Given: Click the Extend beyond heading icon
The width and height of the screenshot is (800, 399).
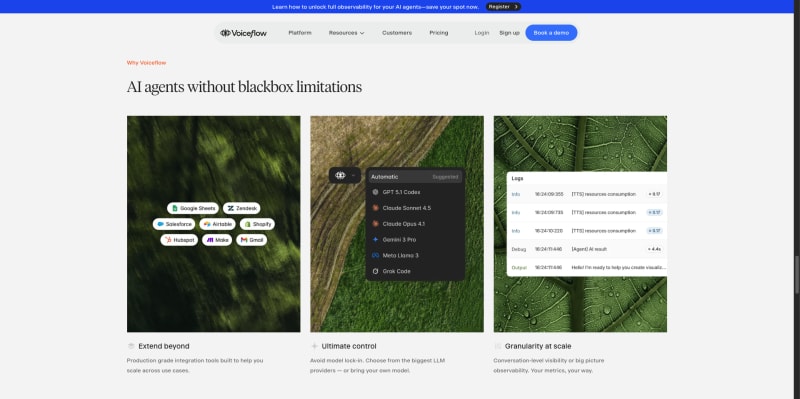Looking at the screenshot, I should pyautogui.click(x=131, y=346).
